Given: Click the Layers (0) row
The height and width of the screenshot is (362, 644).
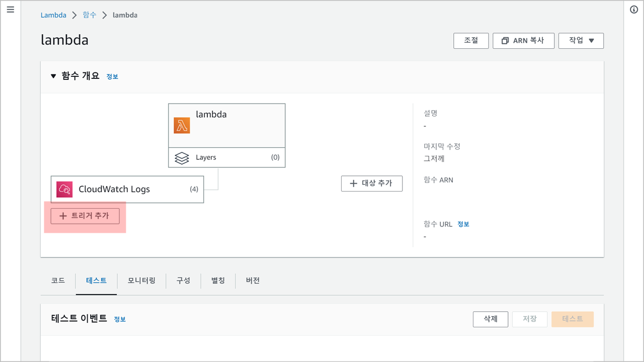Looking at the screenshot, I should tap(227, 157).
